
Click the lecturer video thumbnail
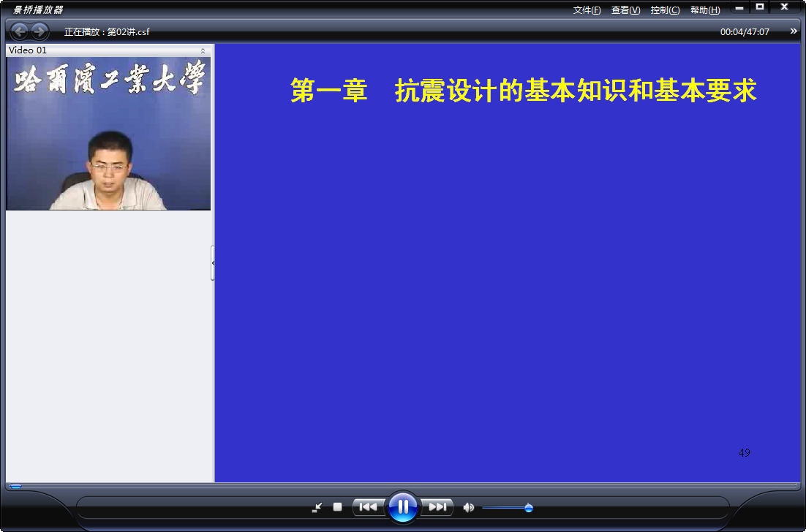(x=108, y=134)
